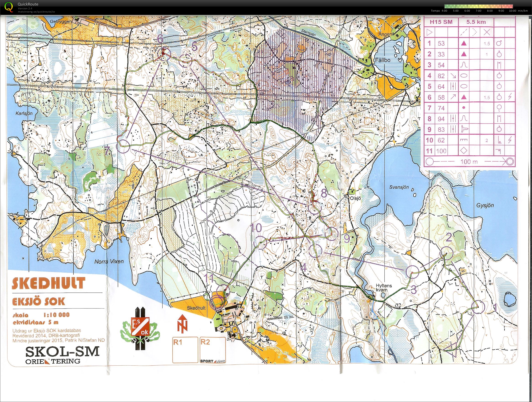Select control circle 1 on the map
Screen dimensions: 532x402
pos(478,307)
